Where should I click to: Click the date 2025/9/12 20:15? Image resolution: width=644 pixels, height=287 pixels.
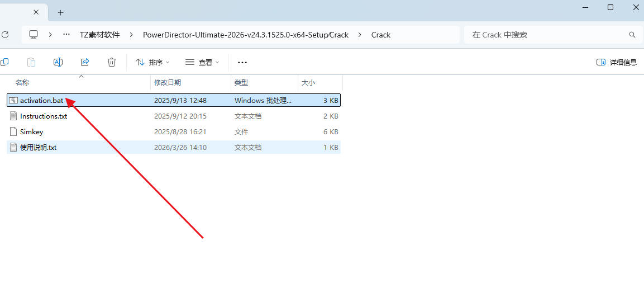point(180,116)
